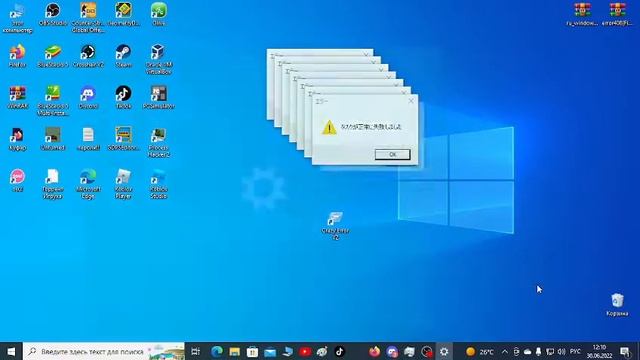Open the WinRAR desktop shortcut
This screenshot has height=360, width=640.
(x=18, y=98)
